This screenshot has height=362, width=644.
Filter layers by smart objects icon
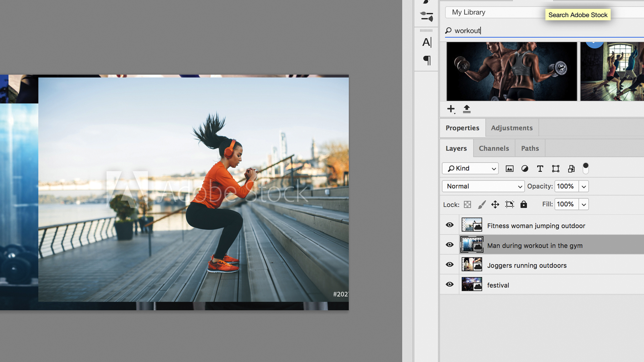tap(571, 169)
